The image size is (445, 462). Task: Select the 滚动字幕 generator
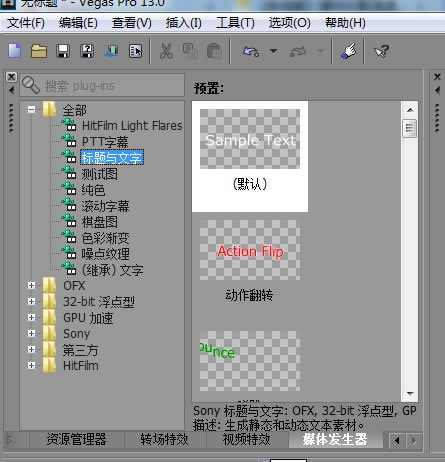pos(105,206)
